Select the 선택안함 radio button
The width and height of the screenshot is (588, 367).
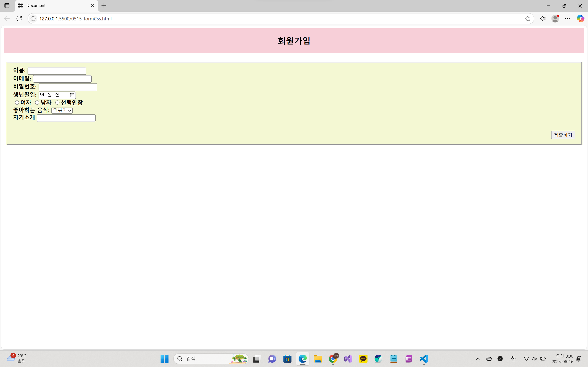point(57,103)
